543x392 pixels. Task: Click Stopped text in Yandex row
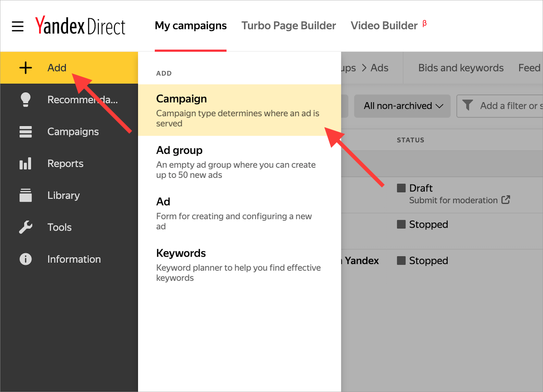pyautogui.click(x=428, y=260)
